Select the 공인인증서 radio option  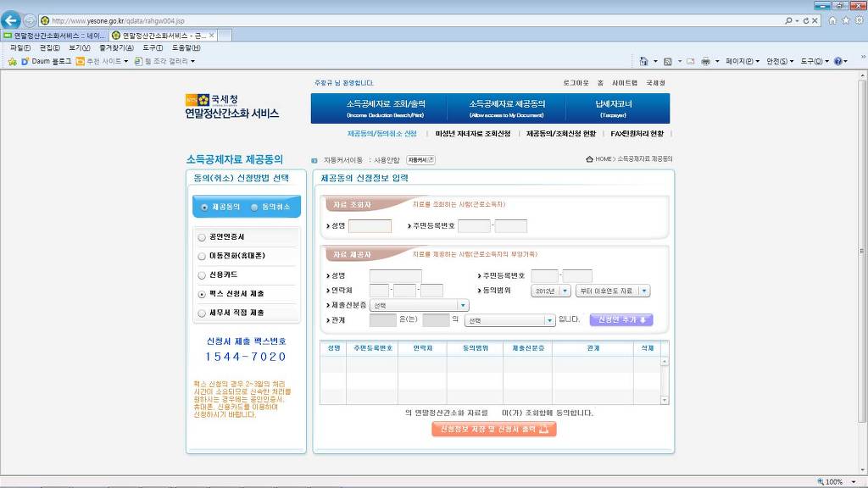click(202, 237)
